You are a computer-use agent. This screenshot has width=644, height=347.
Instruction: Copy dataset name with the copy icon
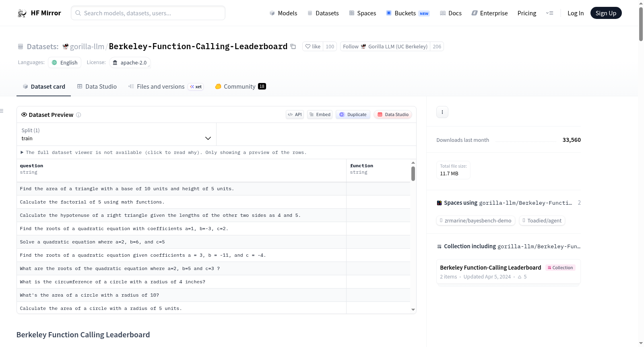293,47
